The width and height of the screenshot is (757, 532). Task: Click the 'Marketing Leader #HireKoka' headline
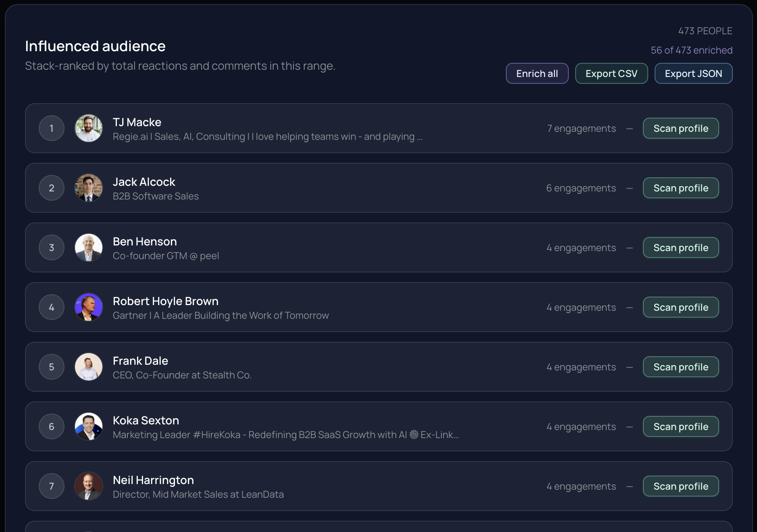[286, 435]
